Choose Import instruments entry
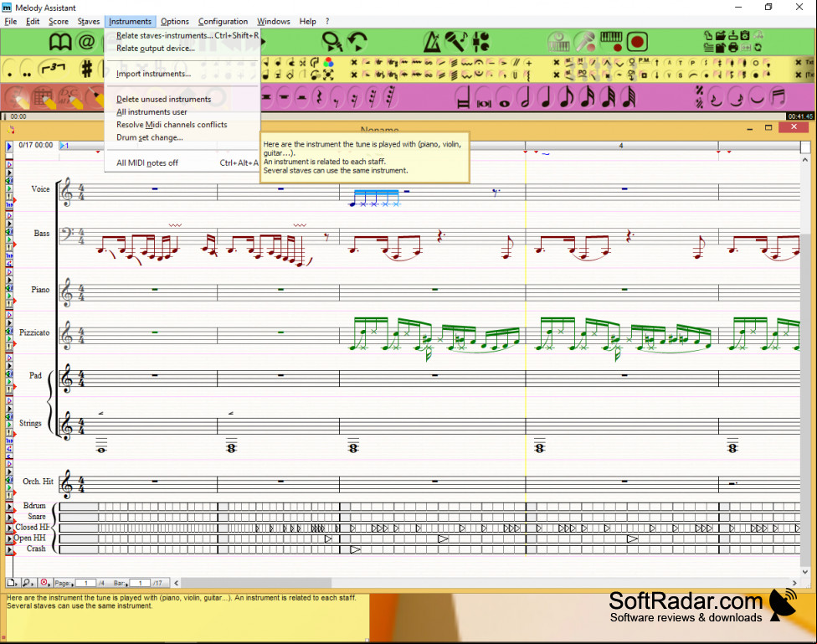The image size is (817, 644). (182, 74)
